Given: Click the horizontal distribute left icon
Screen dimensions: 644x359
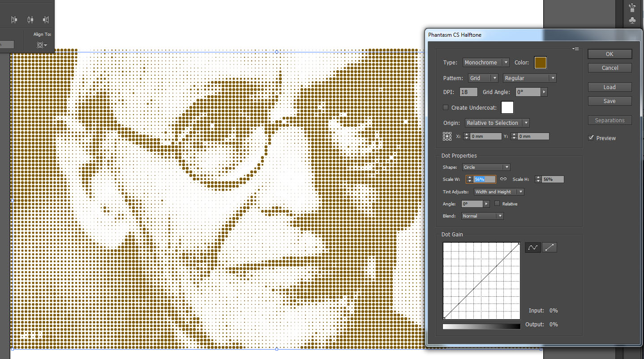Looking at the screenshot, I should pos(14,20).
